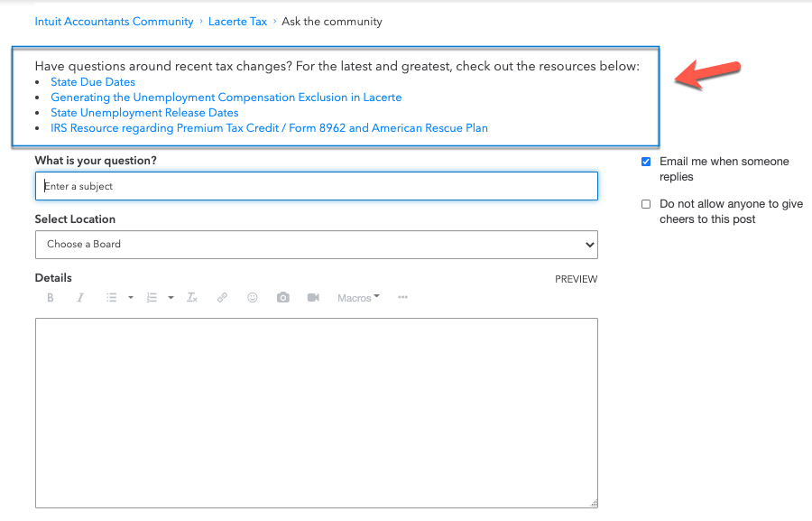
Task: Toggle italic formatting in editor toolbar
Action: click(80, 298)
